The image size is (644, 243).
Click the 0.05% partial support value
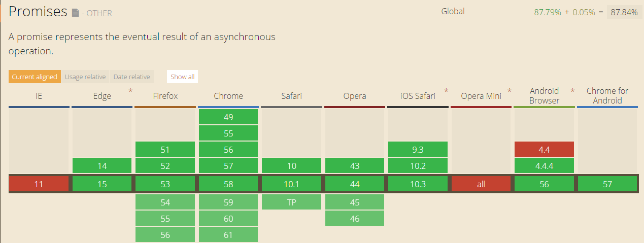(x=584, y=12)
